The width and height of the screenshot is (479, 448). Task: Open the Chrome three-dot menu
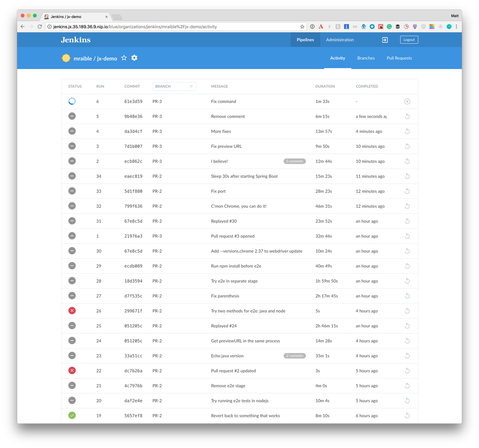tap(456, 27)
